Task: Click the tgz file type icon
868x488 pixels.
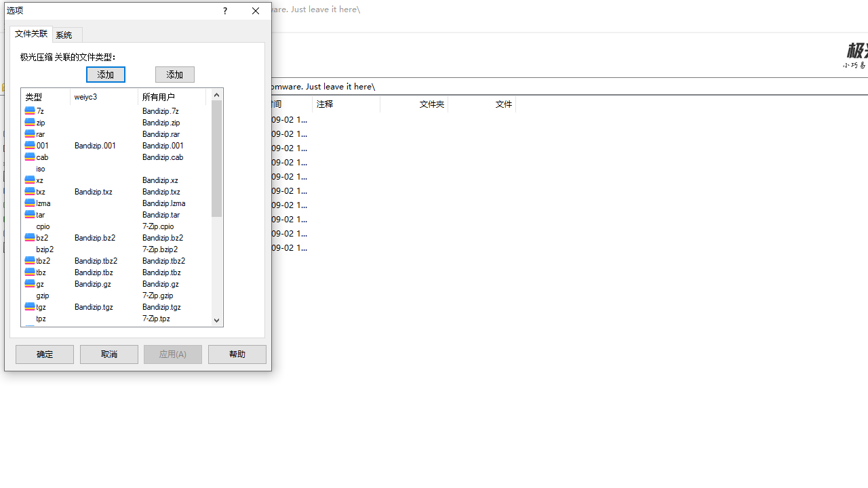Action: [x=30, y=306]
